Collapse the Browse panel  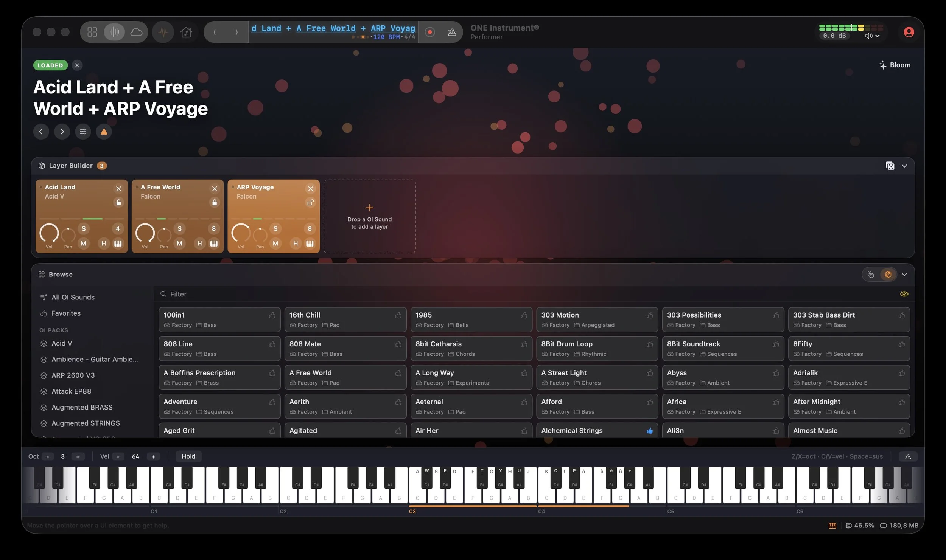(x=904, y=274)
